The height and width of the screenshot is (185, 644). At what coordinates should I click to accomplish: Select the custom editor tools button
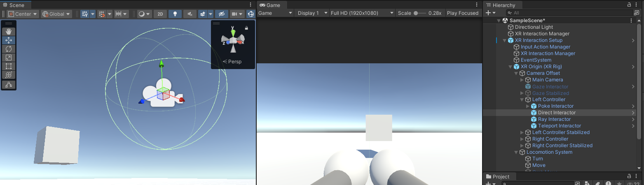9,85
